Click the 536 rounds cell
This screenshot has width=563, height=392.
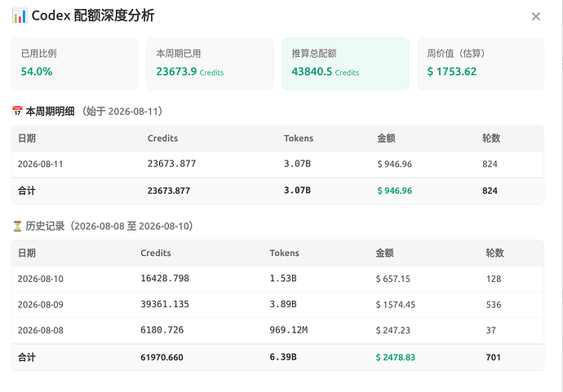click(494, 305)
